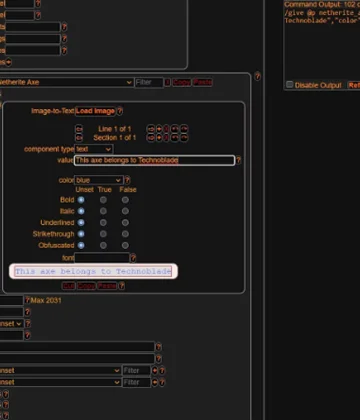This screenshot has width=360, height=420.
Task: Click help icon next to font field
Action: (x=133, y=258)
